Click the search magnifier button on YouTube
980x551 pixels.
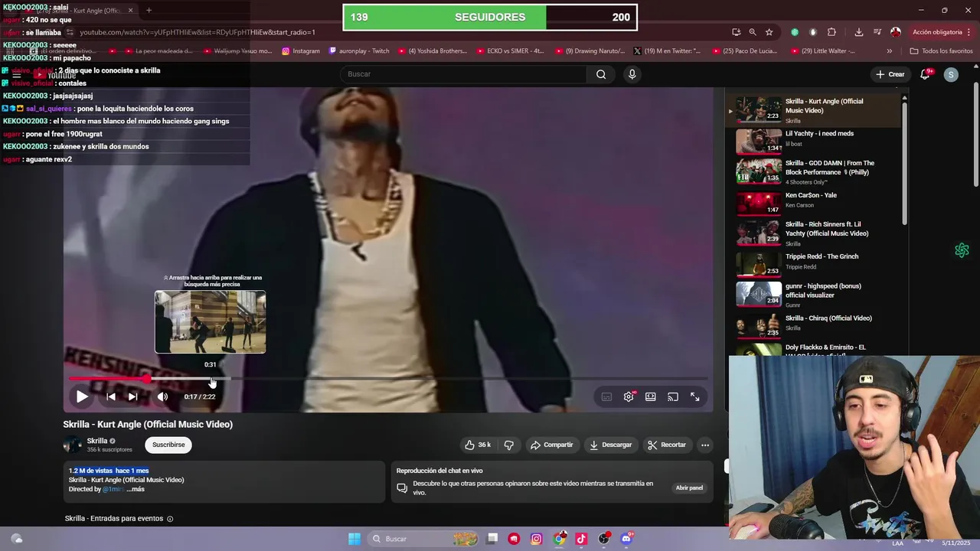601,74
